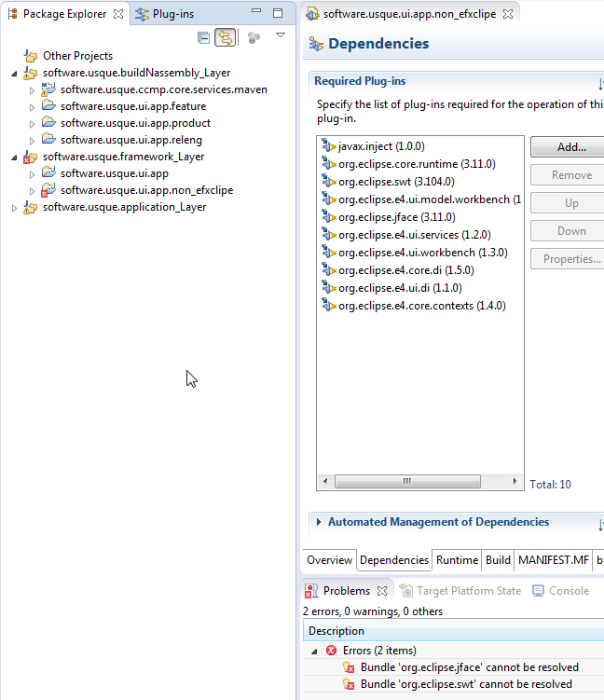Switch to the Build editor tab
The height and width of the screenshot is (700, 604).
[498, 560]
